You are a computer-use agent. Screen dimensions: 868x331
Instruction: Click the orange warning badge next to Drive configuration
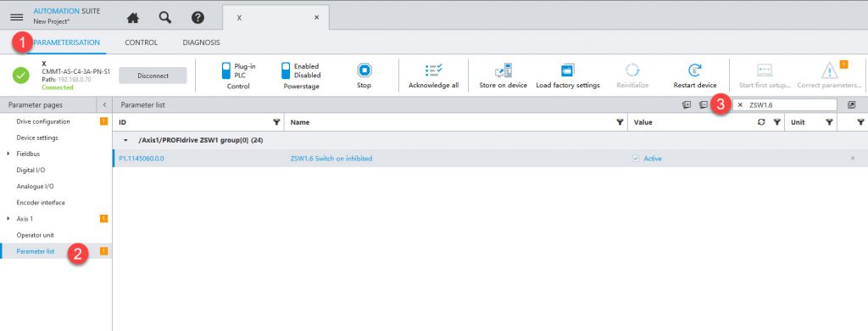click(103, 121)
